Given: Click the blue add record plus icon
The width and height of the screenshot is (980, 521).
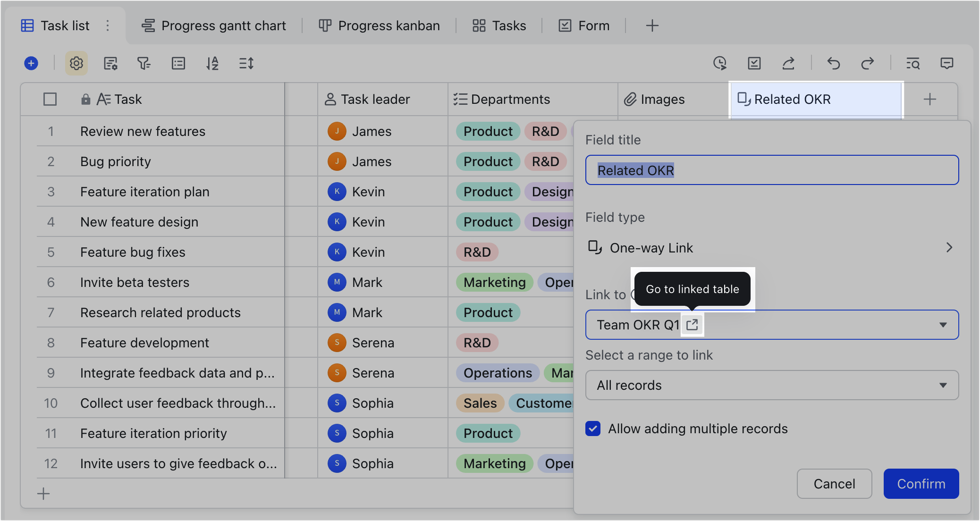Looking at the screenshot, I should (x=31, y=63).
